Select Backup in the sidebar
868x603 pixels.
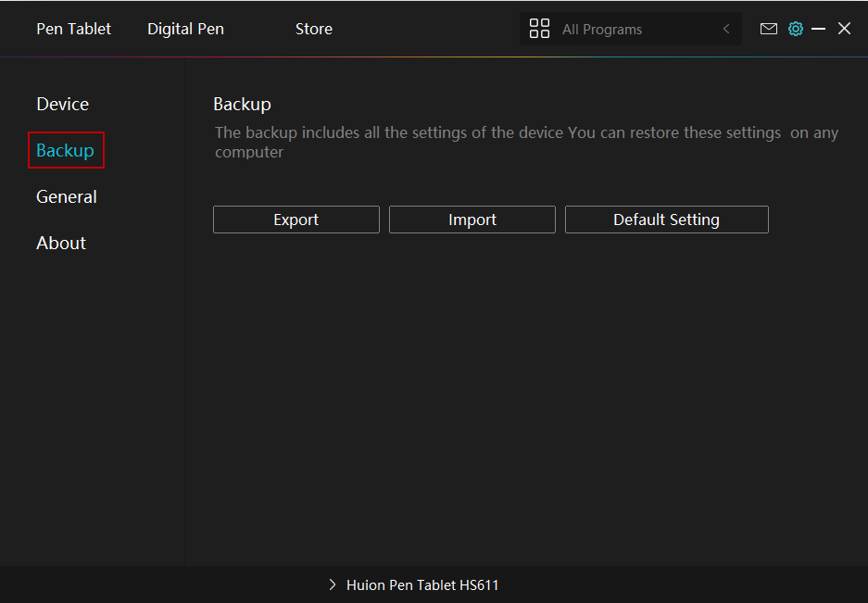click(65, 150)
